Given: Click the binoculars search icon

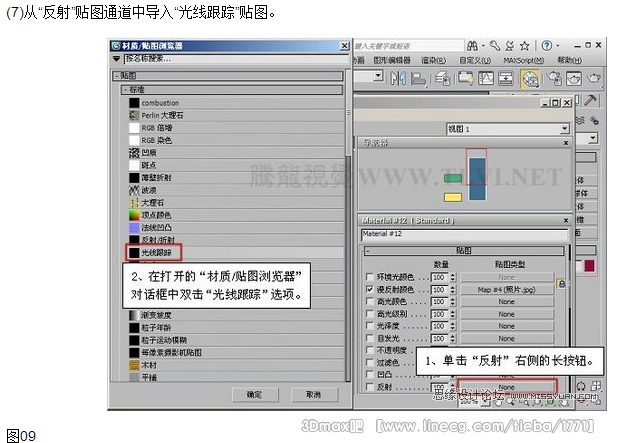Looking at the screenshot, I should [472, 46].
